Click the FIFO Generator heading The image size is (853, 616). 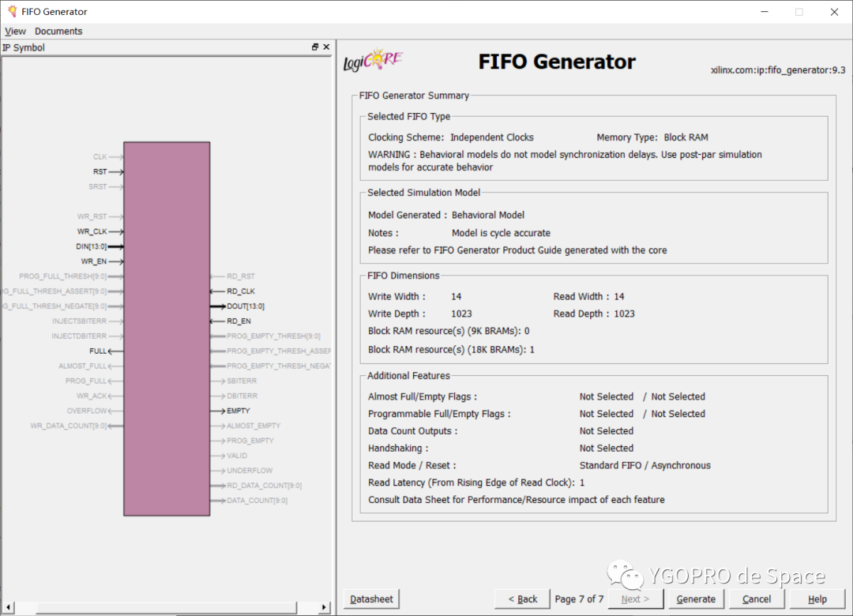pyautogui.click(x=557, y=62)
